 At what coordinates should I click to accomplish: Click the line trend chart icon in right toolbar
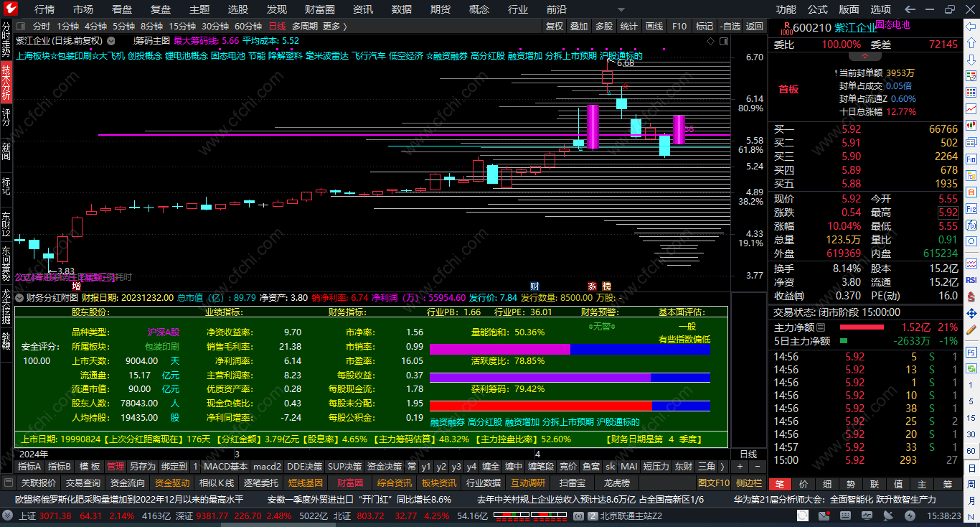tap(971, 109)
